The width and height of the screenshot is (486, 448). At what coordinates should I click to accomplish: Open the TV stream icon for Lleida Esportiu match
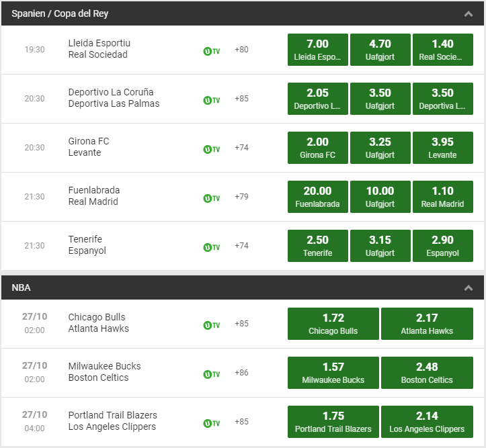coord(211,51)
